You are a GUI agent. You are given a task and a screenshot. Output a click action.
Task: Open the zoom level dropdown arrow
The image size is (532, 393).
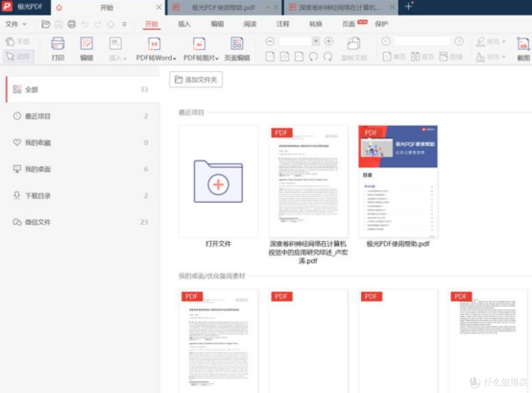click(316, 41)
